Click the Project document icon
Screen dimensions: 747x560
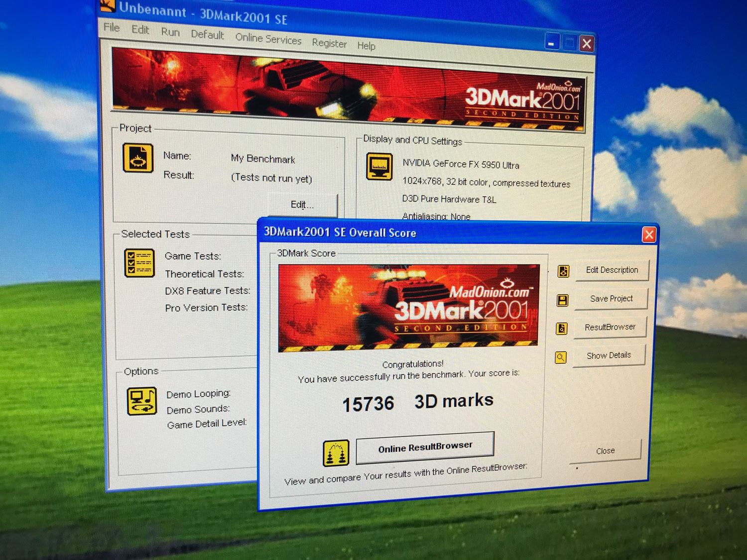pyautogui.click(x=138, y=158)
